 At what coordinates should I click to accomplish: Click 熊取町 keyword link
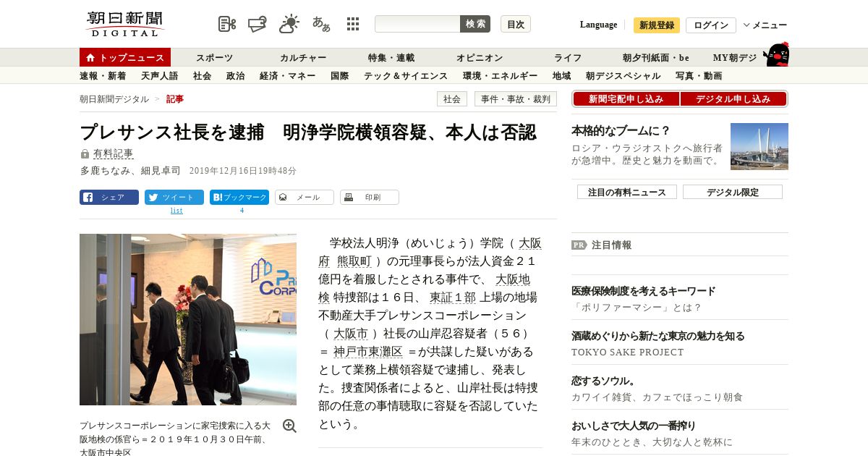354,261
